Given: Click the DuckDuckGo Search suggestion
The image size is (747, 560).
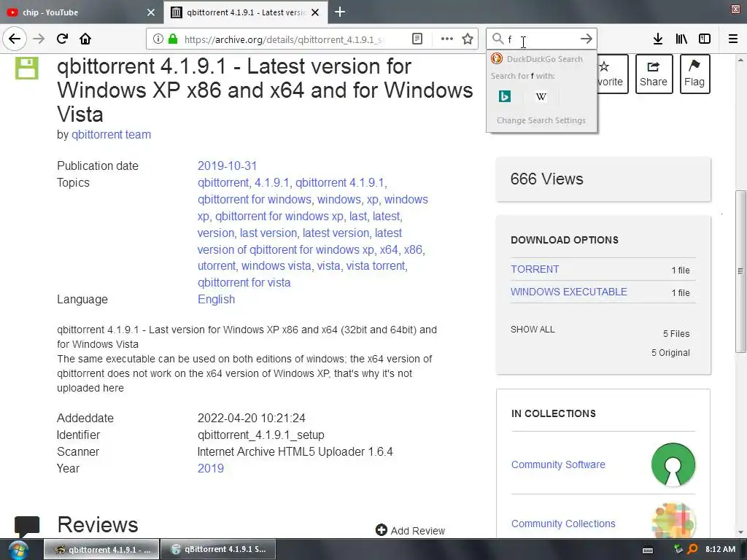Looking at the screenshot, I should coord(542,59).
